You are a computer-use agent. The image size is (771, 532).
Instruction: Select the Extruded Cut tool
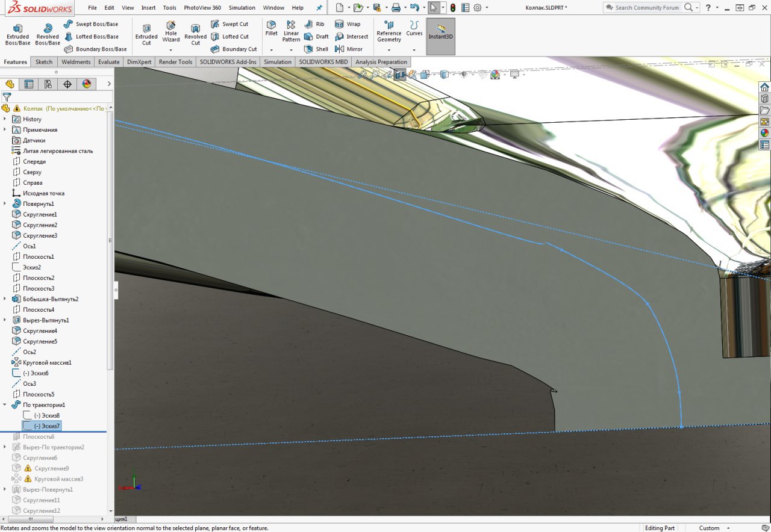coord(146,35)
